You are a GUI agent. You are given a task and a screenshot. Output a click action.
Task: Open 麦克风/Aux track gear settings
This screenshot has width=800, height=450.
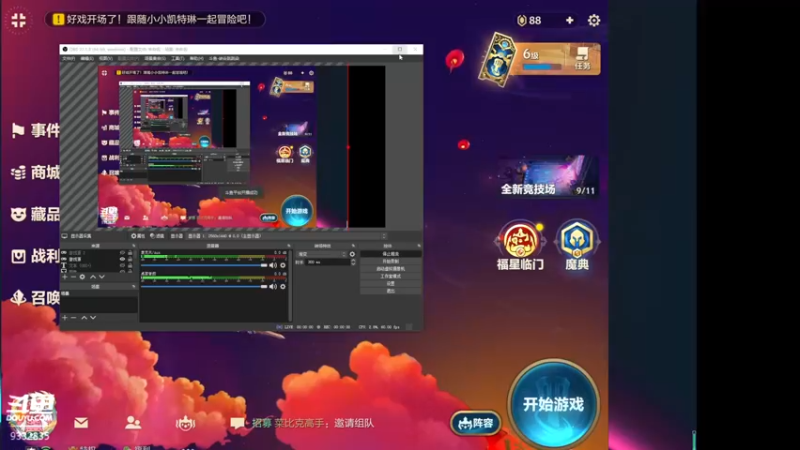[283, 265]
